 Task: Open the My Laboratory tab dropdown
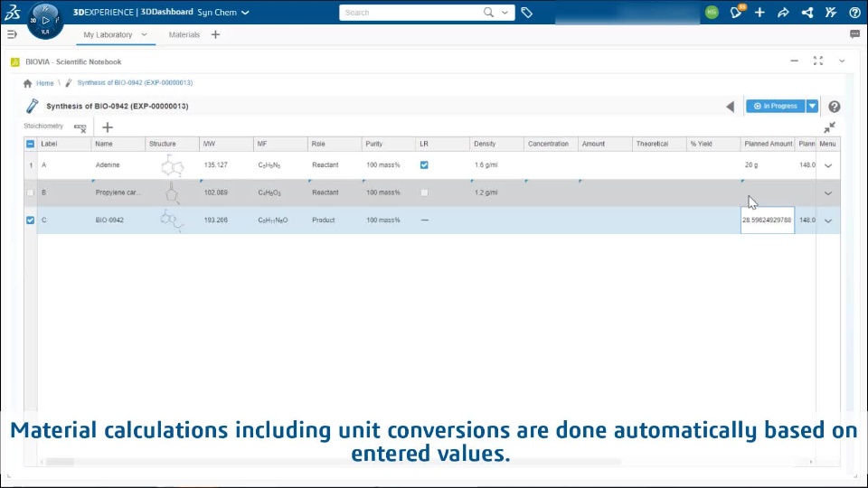click(144, 34)
